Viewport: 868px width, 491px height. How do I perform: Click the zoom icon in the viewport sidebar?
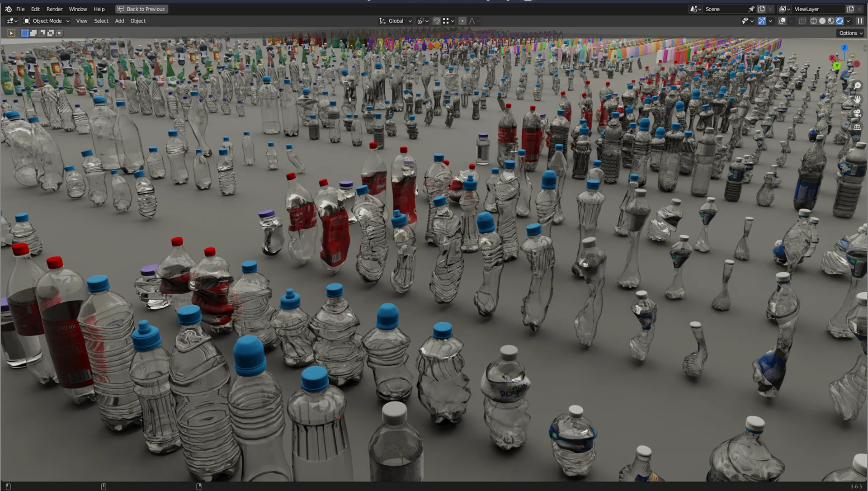tap(858, 85)
